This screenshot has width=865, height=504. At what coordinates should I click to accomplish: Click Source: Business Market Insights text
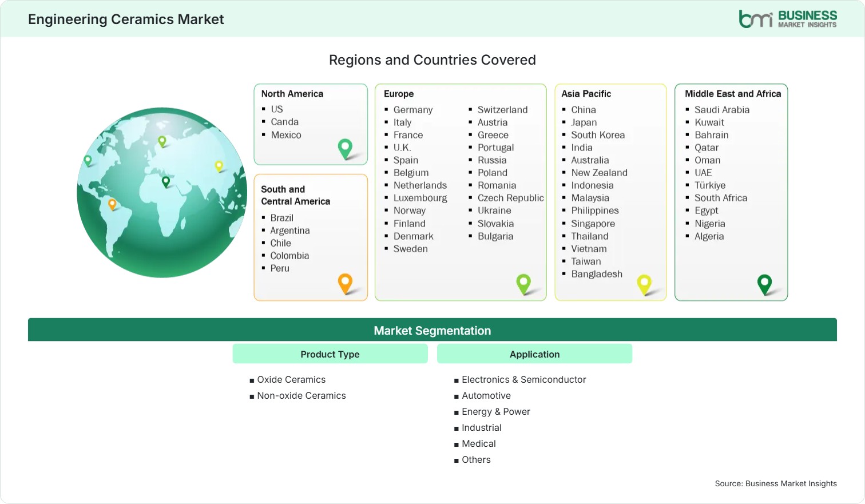(x=776, y=483)
